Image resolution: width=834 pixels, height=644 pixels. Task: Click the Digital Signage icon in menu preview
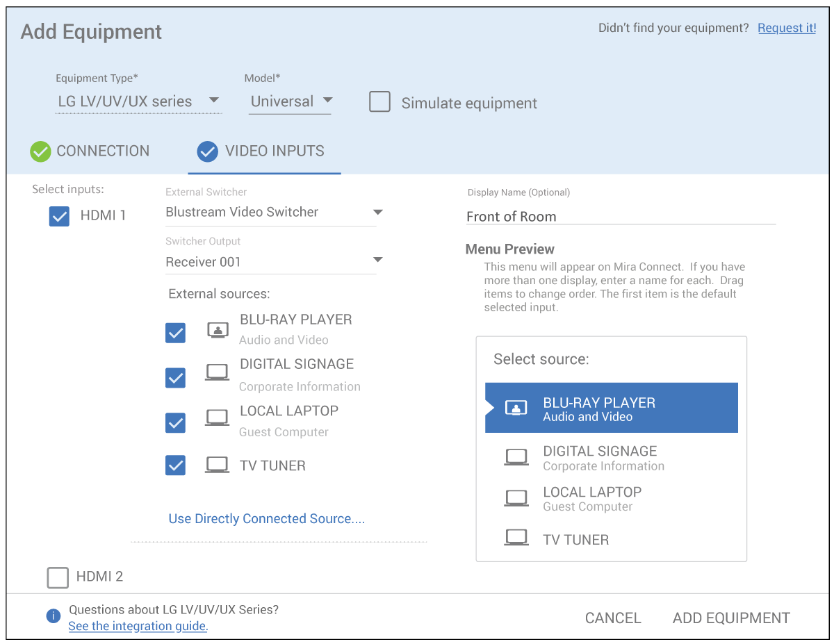tap(516, 458)
